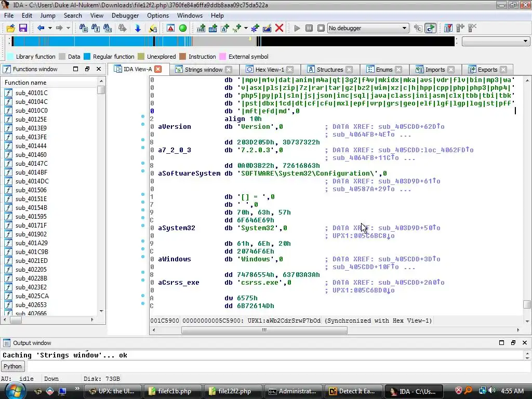Viewport: 532px width, 399px height.
Task: Jump back with the blue left arrow
Action: (41, 28)
